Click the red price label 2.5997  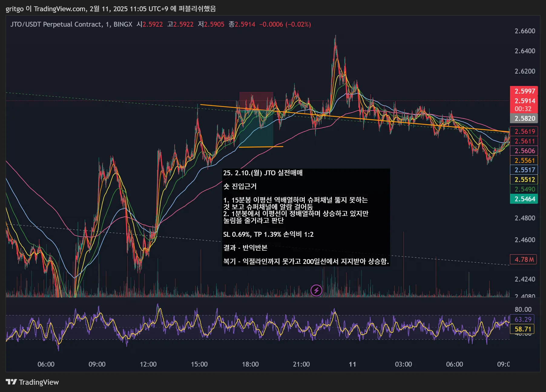tap(524, 91)
